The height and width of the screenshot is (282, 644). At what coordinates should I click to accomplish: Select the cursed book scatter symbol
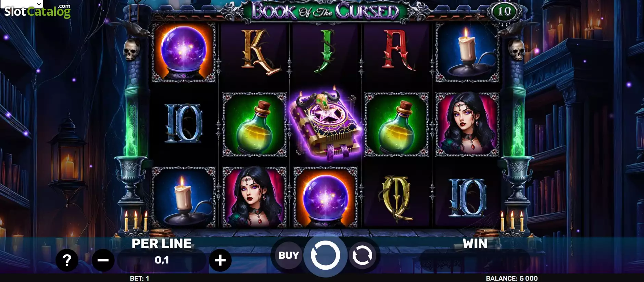click(x=326, y=125)
